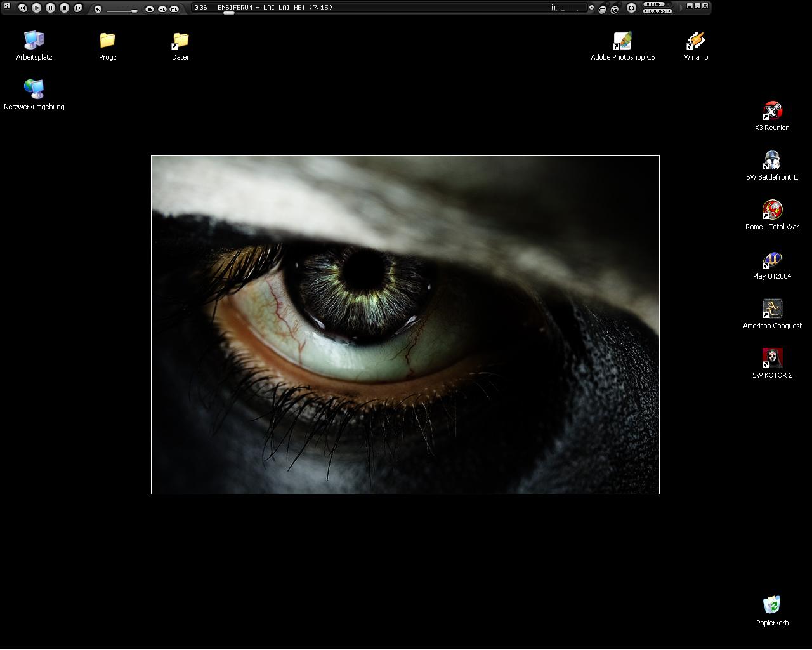Viewport: 812px width, 650px height.
Task: Stop playback in Winamp
Action: (x=64, y=8)
